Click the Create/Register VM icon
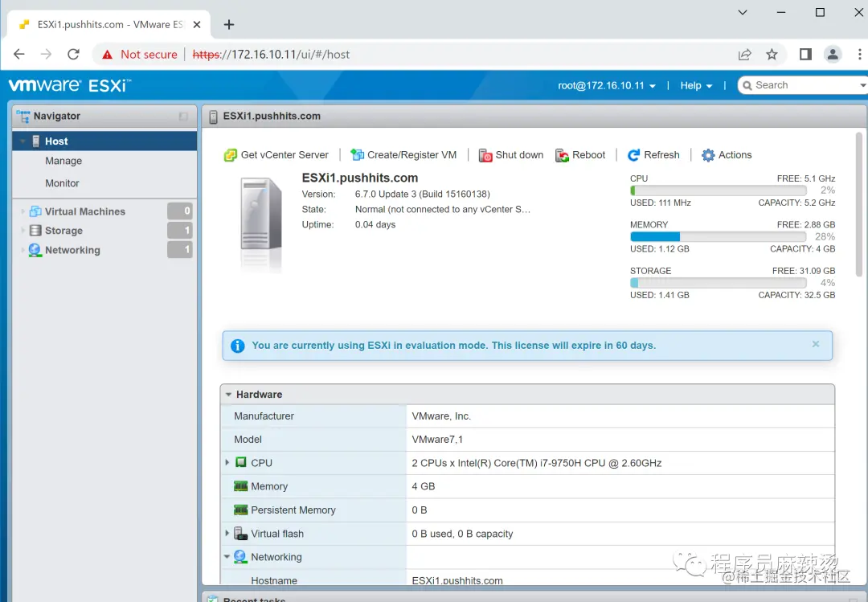Image resolution: width=868 pixels, height=602 pixels. (x=357, y=155)
